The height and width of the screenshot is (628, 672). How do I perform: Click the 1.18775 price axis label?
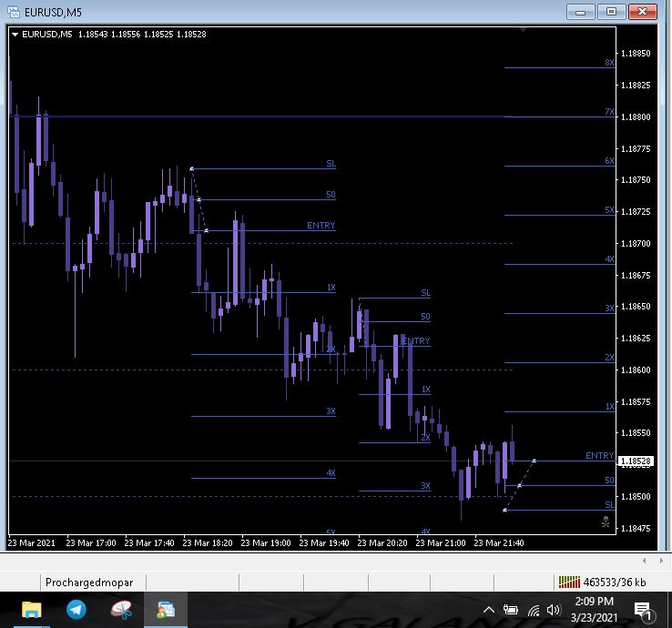[636, 148]
